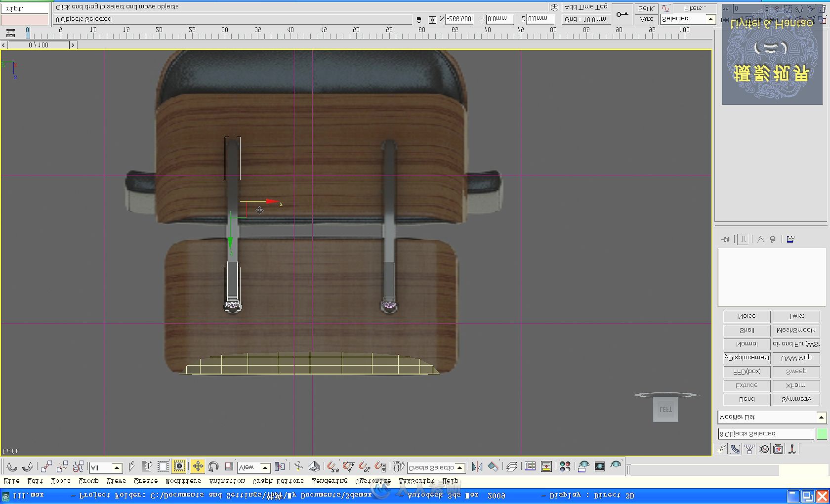Click the Pin Stack icon in modifier panel
This screenshot has width=830, height=504.
click(x=725, y=240)
